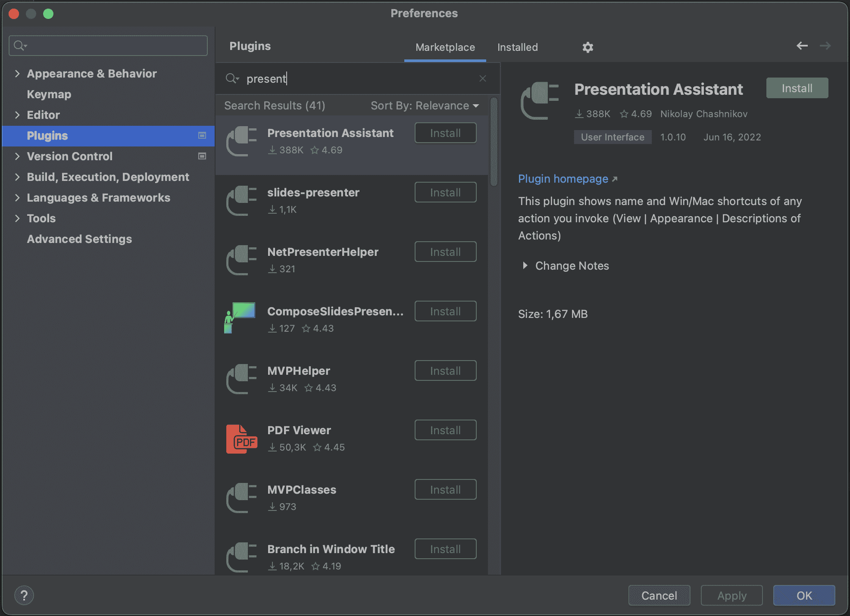Click the Presentation Assistant plug icon
The image size is (850, 616).
(x=241, y=141)
